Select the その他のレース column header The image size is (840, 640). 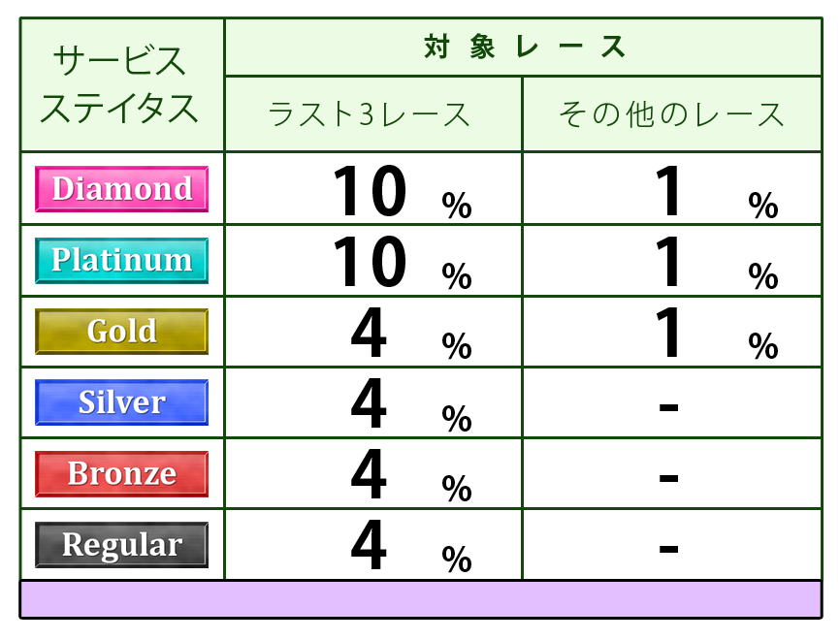click(671, 114)
